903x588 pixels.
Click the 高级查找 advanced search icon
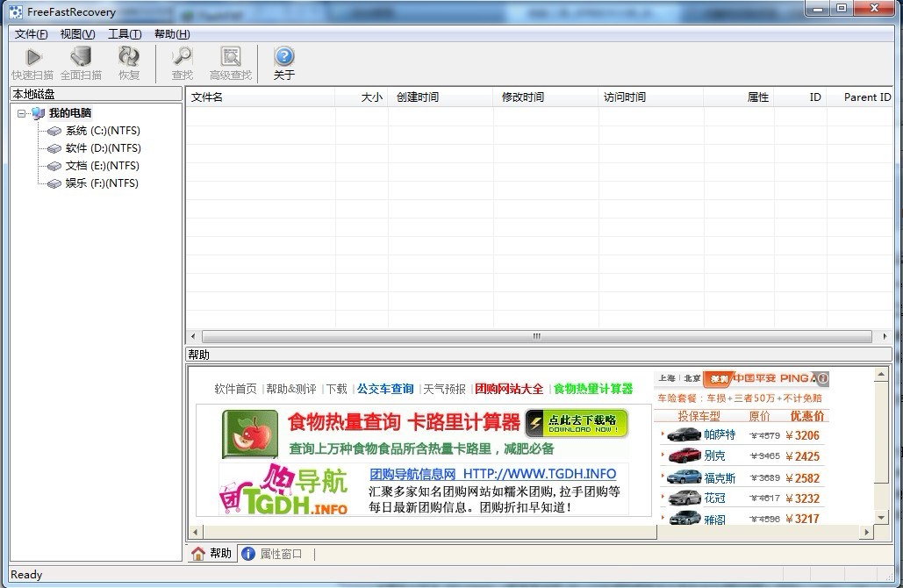tap(230, 58)
